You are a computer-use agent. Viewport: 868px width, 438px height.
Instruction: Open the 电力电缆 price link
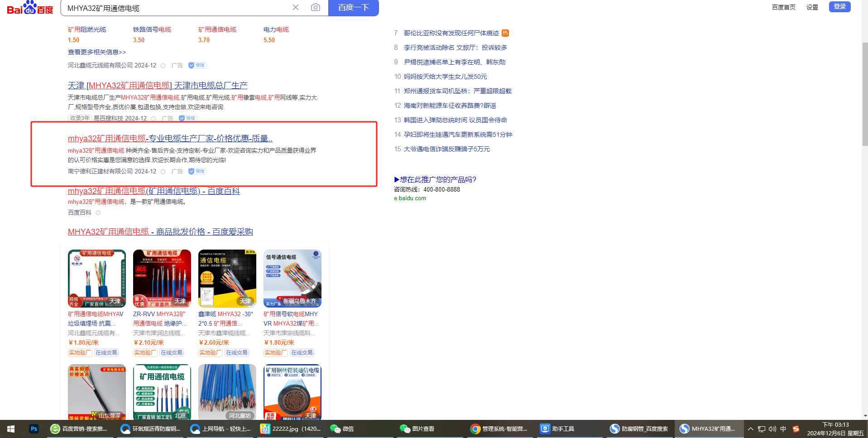pyautogui.click(x=276, y=29)
